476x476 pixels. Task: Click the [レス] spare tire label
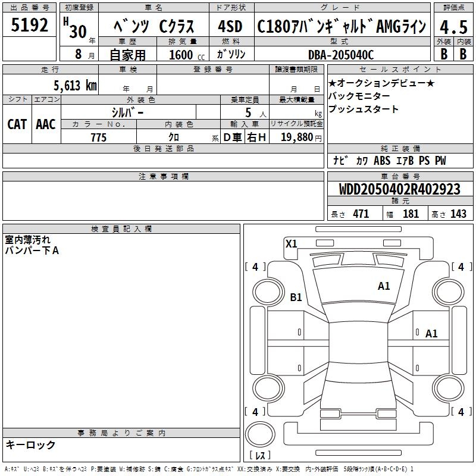[260, 455]
